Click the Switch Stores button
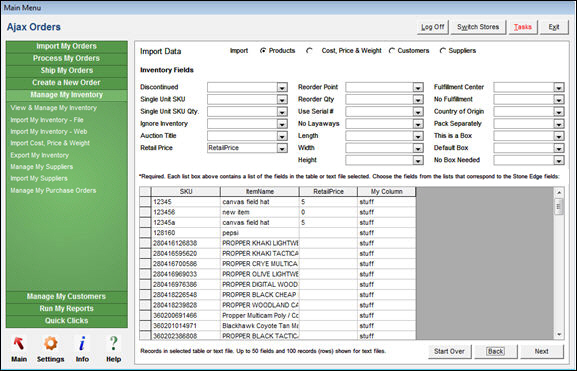Screen dimensions: 577x371 (478, 27)
